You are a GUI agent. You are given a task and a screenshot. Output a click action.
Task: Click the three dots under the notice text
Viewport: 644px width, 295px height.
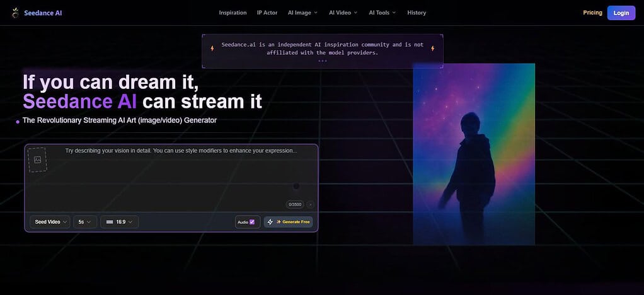323,61
